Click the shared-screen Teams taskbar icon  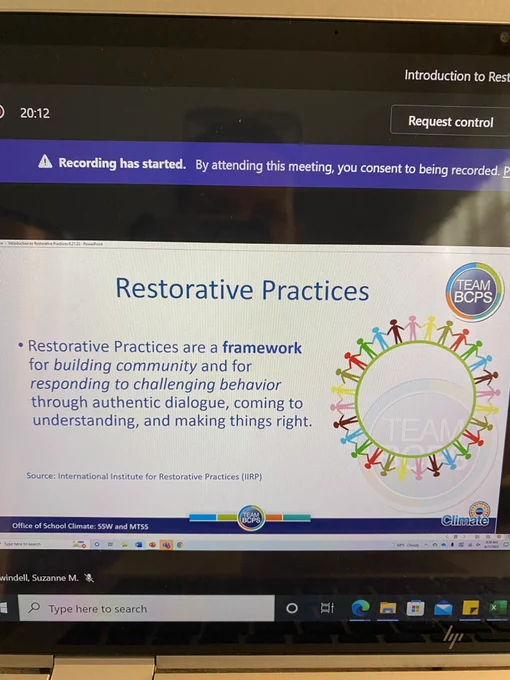(x=166, y=545)
